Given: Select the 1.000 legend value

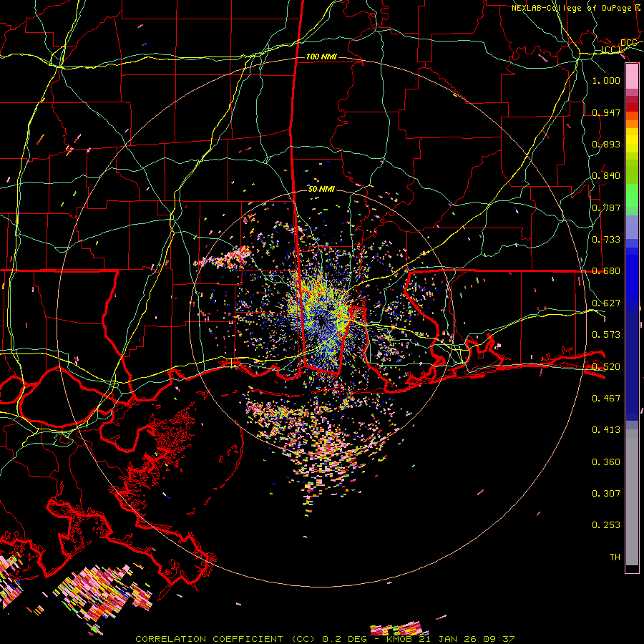Looking at the screenshot, I should pos(606,80).
